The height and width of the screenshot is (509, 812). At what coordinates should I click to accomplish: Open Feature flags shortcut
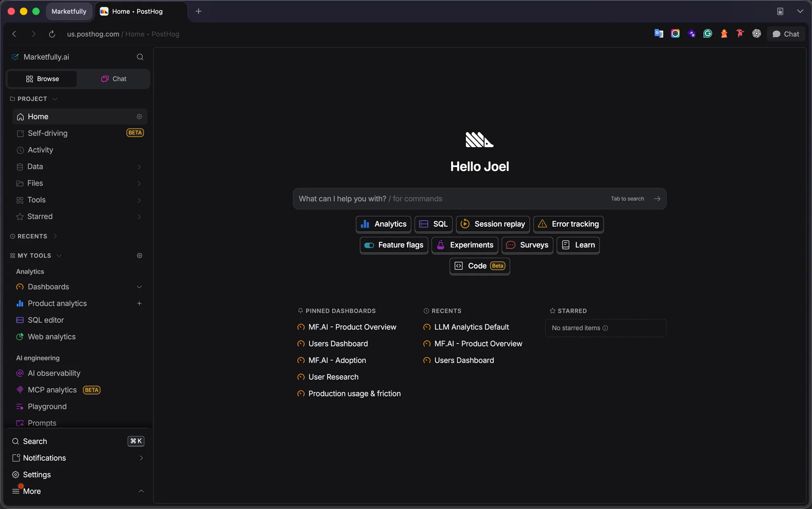click(394, 245)
